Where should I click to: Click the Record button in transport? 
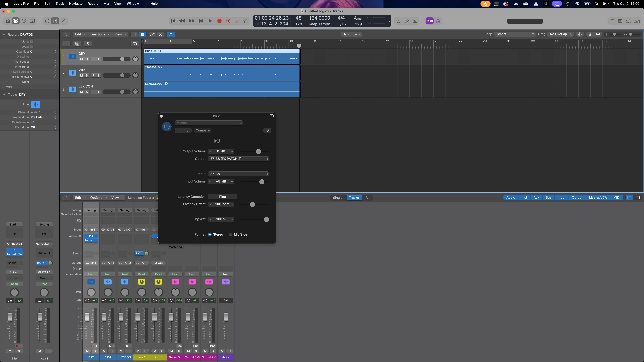219,21
